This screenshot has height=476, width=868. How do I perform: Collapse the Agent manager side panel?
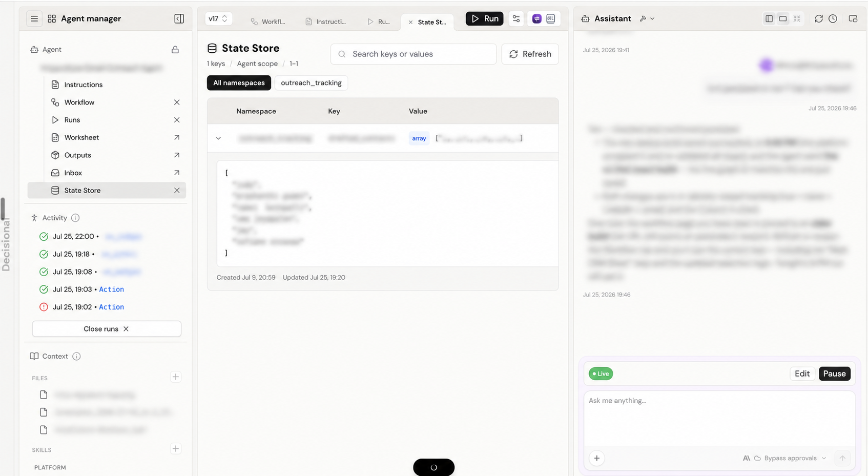(179, 18)
